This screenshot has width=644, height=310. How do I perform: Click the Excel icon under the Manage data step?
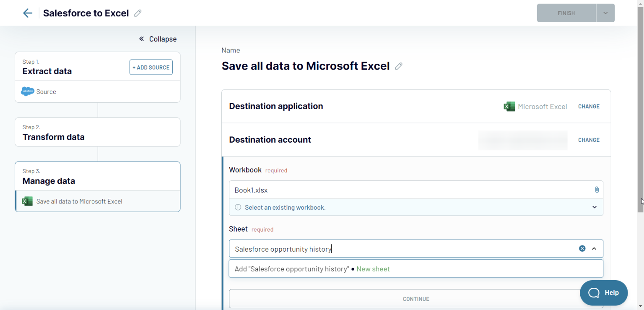point(27,201)
